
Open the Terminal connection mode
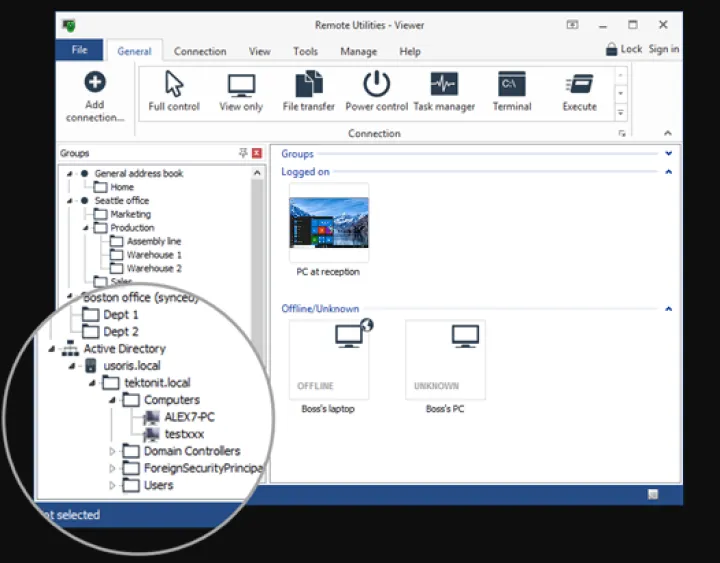[x=512, y=85]
